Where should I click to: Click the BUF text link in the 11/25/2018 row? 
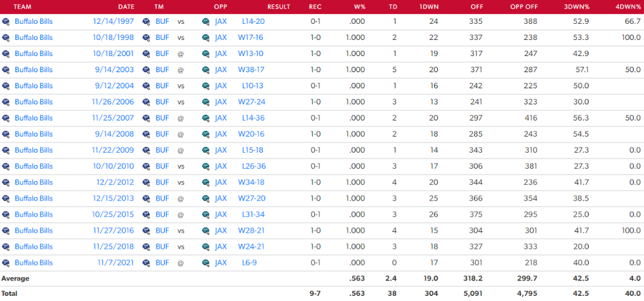162,246
